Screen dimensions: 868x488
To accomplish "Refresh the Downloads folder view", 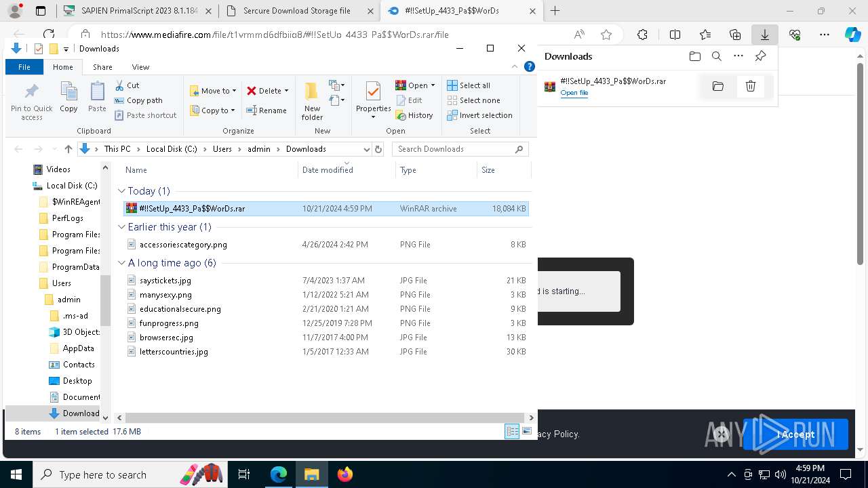I will point(378,149).
